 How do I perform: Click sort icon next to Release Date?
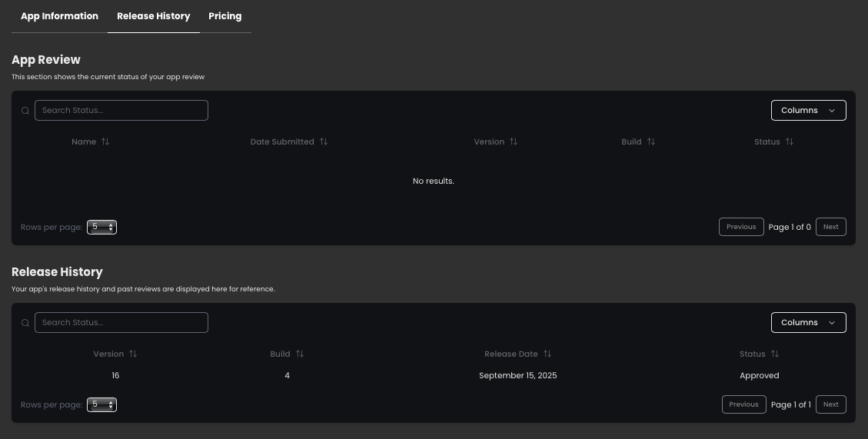coord(547,354)
